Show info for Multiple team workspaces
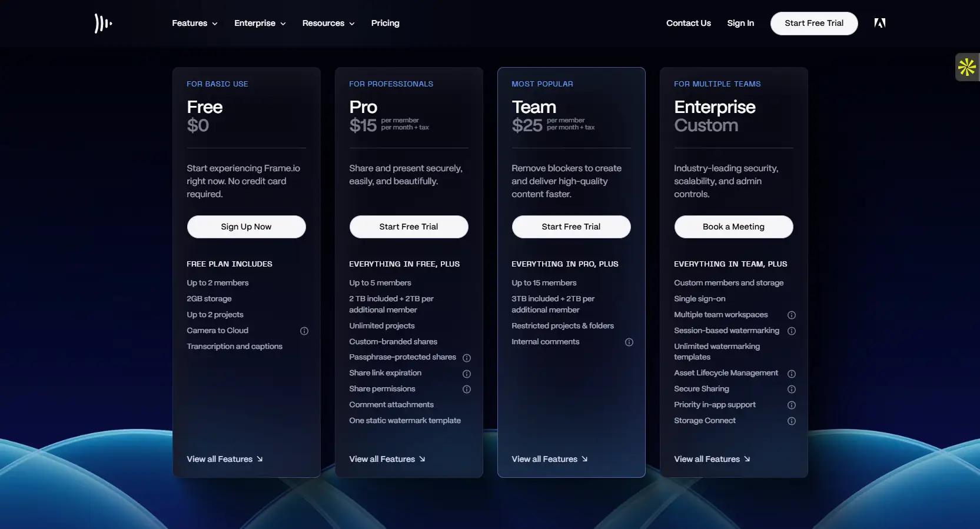Viewport: 980px width, 529px height. coord(792,315)
